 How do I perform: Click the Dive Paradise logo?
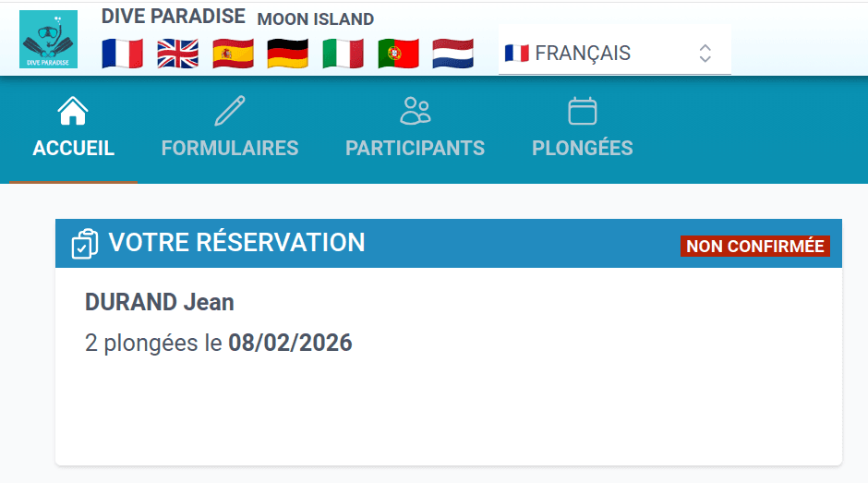coord(48,39)
